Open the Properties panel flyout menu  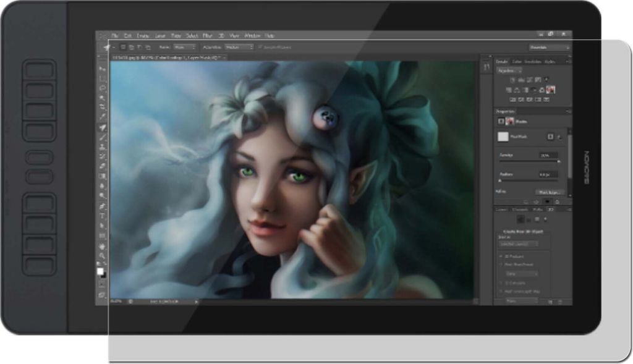[567, 111]
